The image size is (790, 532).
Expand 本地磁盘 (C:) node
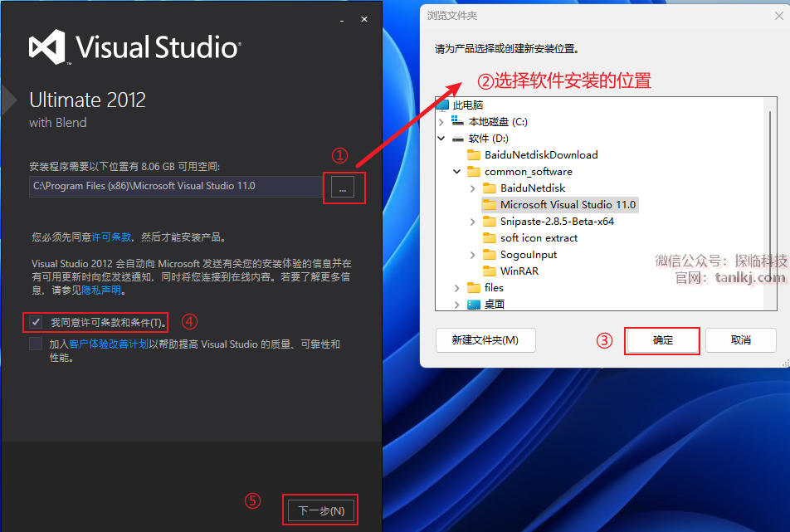(x=441, y=122)
